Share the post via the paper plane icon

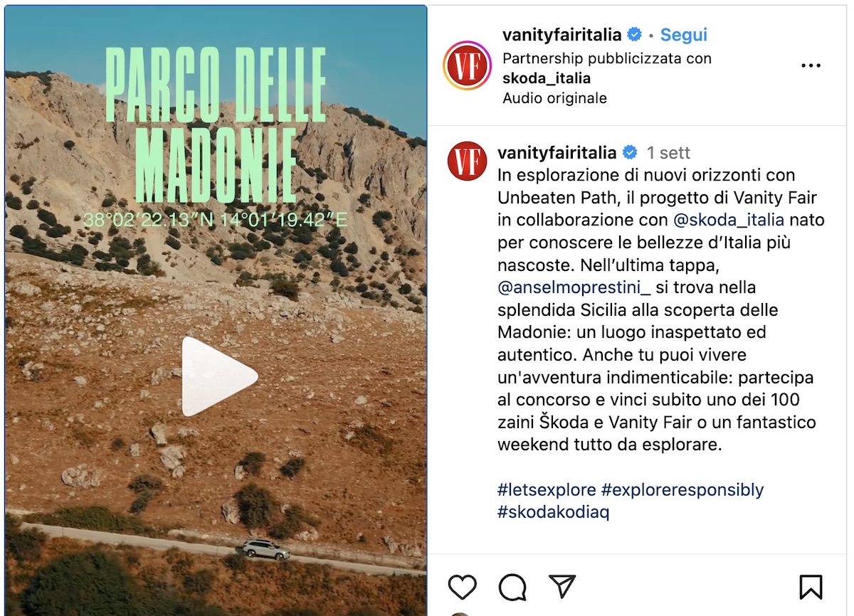(562, 587)
